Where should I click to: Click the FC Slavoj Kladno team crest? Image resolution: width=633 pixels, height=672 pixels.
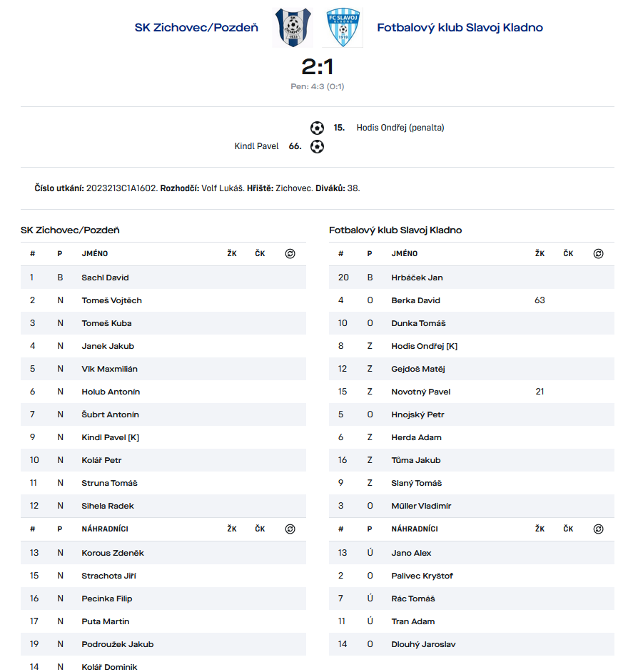click(343, 28)
